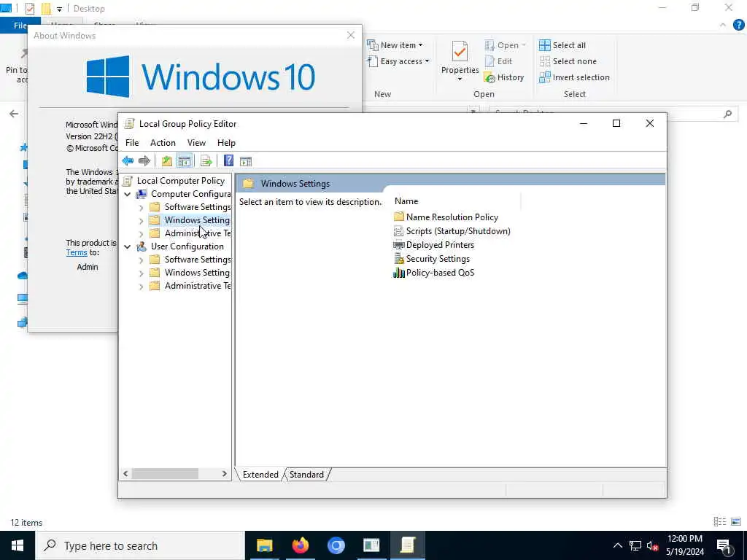Open Policy-based QoS item
This screenshot has height=560, width=747.
(x=433, y=273)
